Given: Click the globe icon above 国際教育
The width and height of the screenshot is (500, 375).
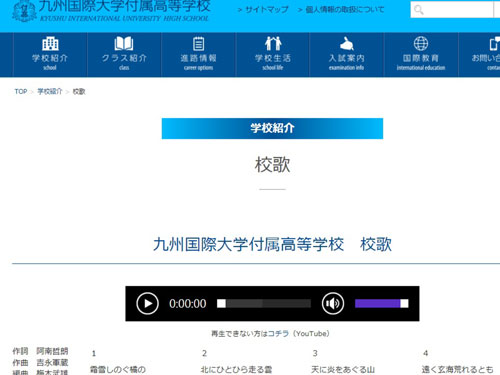Looking at the screenshot, I should point(421,43).
